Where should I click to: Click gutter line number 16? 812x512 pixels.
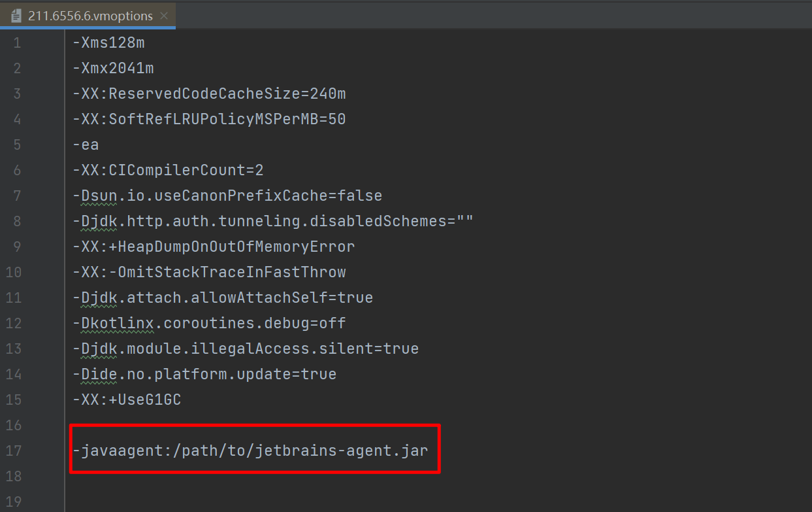(13, 426)
